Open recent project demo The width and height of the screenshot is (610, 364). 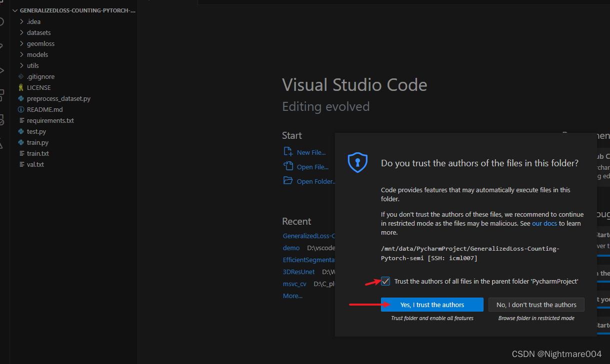tap(291, 248)
